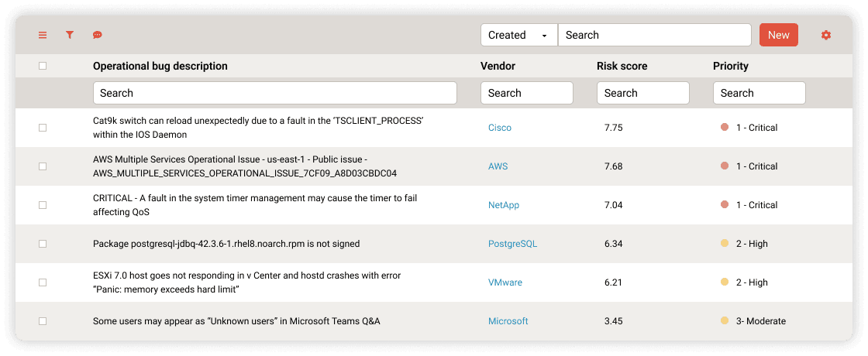Image resolution: width=868 pixels, height=356 pixels.
Task: Click the Vendor column Search field
Action: pos(526,93)
